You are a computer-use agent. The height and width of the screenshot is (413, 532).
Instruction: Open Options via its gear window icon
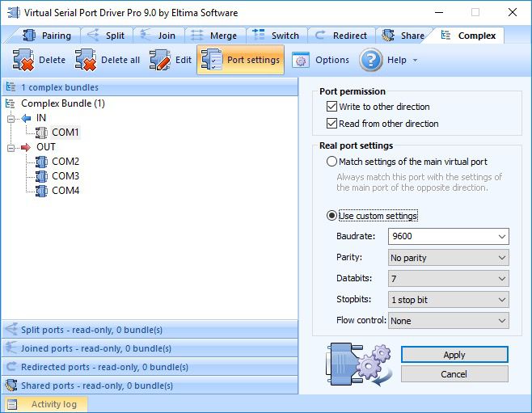click(301, 61)
